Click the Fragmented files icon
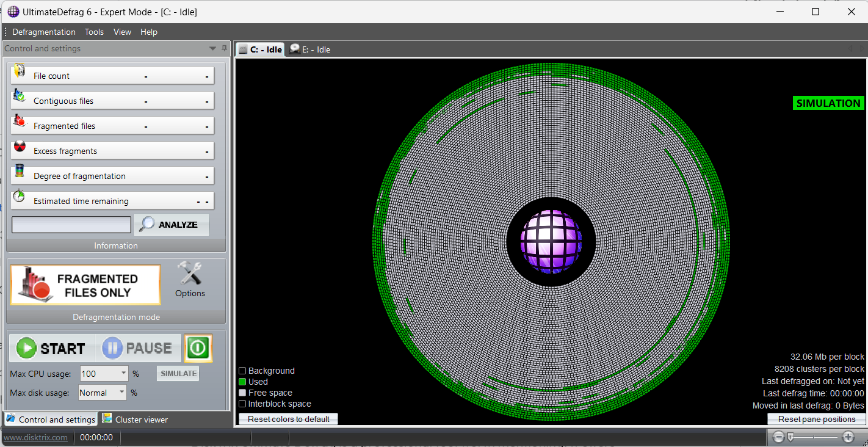 (20, 121)
